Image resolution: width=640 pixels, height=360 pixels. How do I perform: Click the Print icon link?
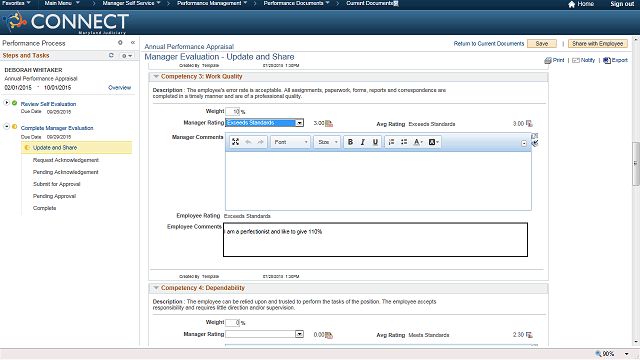pos(554,60)
